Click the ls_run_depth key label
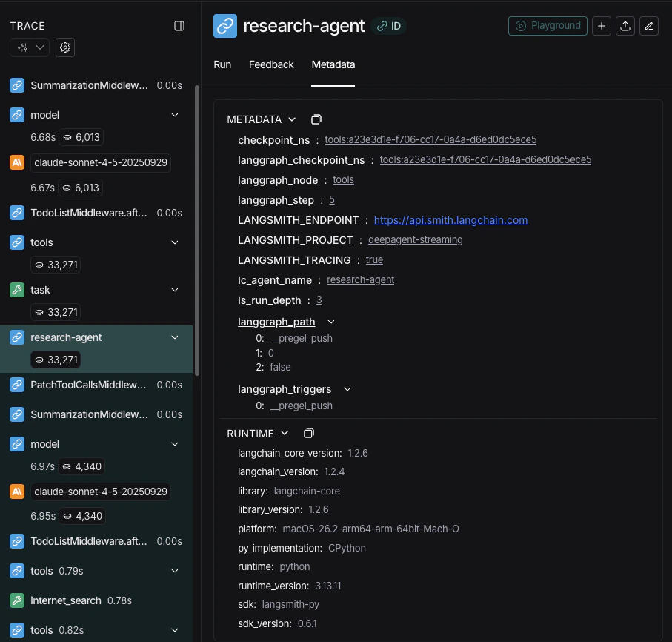Viewport: 672px width, 642px height. (270, 301)
